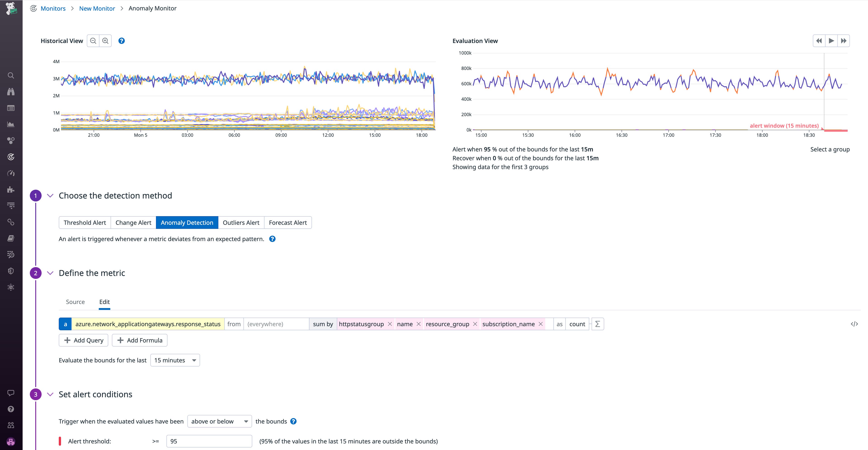Open the Events stream sidebar icon
The height and width of the screenshot is (450, 868).
11,108
